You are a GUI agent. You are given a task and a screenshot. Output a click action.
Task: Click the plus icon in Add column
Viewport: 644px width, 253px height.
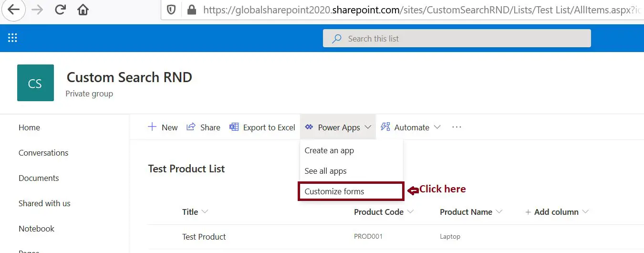click(528, 212)
